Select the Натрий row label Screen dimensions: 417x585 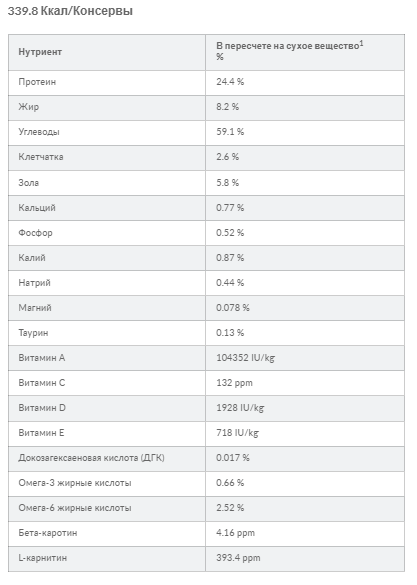pos(34,283)
